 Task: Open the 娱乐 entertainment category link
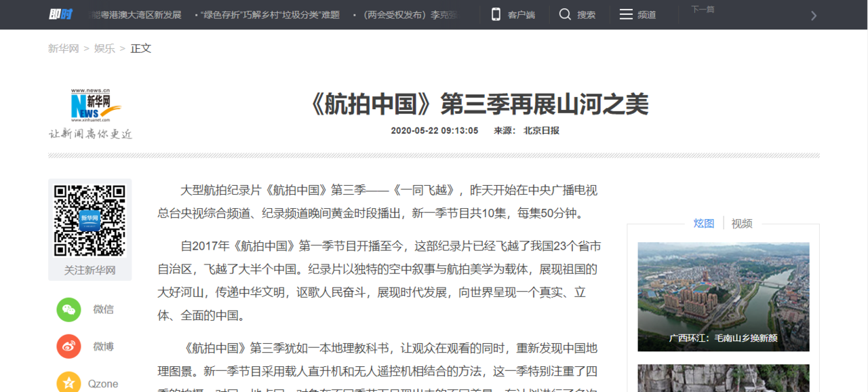point(104,48)
